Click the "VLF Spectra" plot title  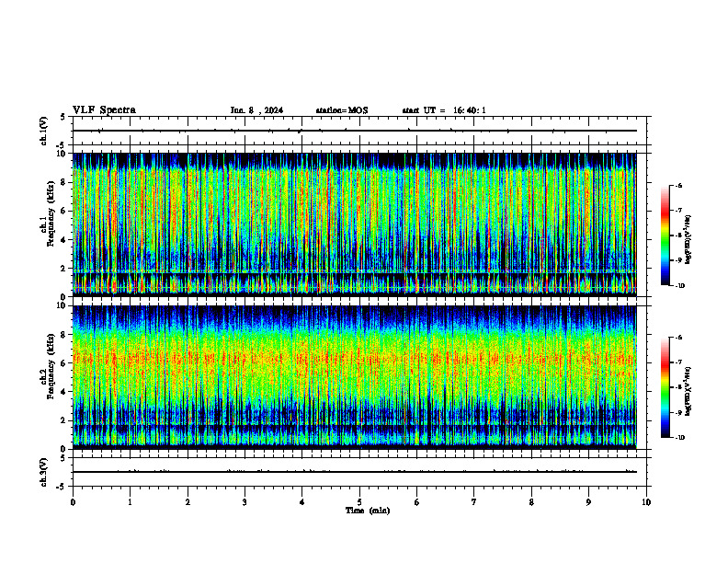pos(104,110)
